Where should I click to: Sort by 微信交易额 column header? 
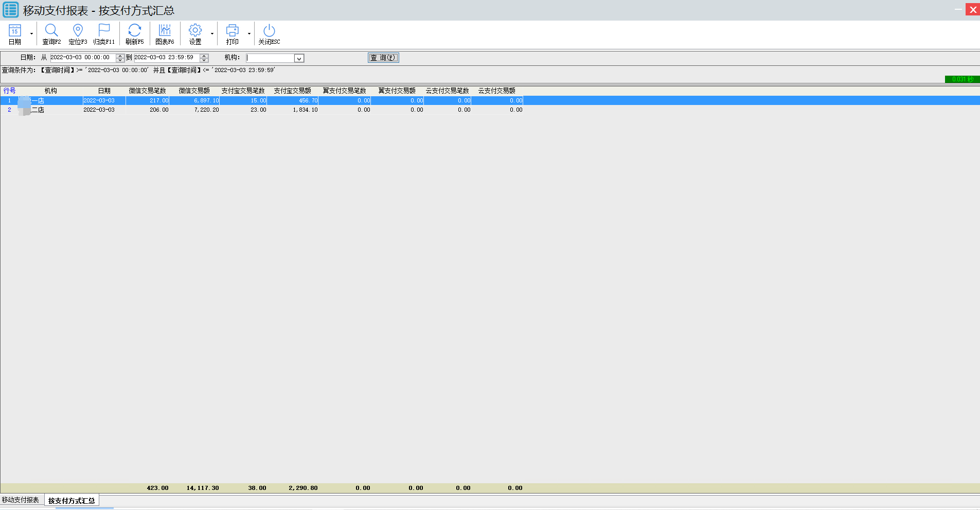[194, 91]
